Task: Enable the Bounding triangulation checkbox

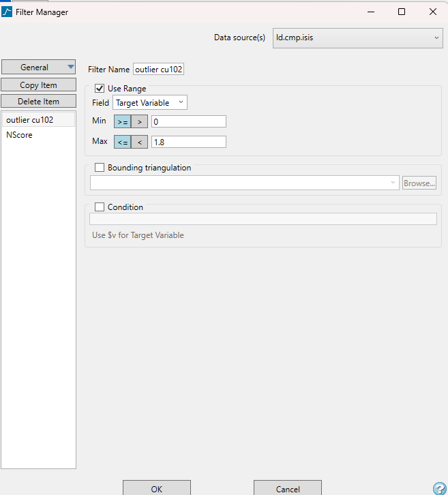Action: [x=100, y=167]
